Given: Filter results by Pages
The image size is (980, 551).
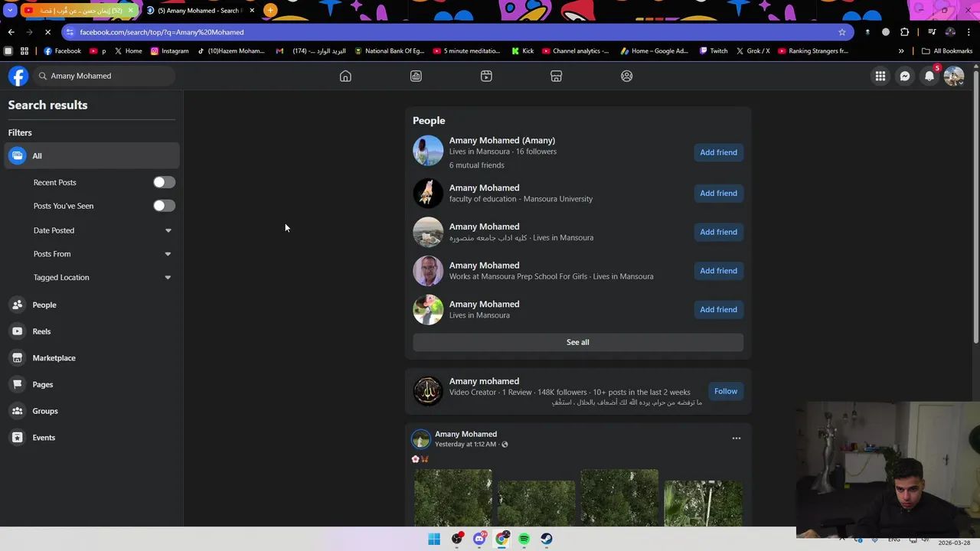Looking at the screenshot, I should [92, 384].
